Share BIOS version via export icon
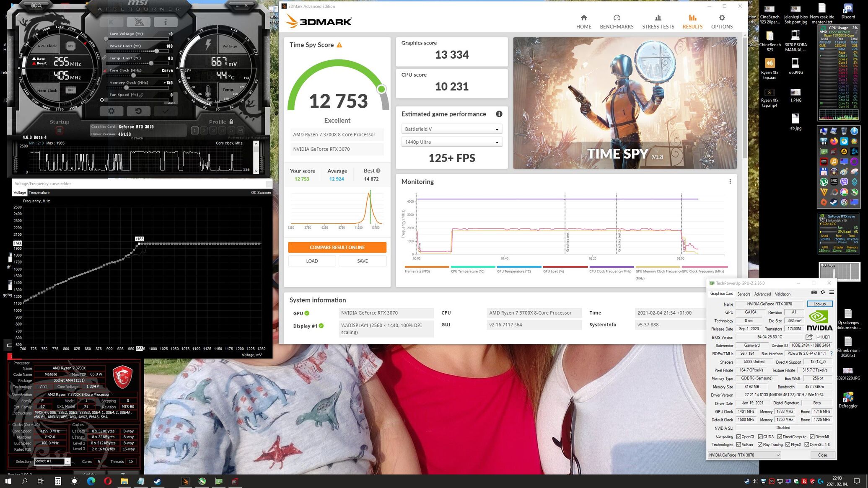The height and width of the screenshot is (488, 868). (x=809, y=337)
